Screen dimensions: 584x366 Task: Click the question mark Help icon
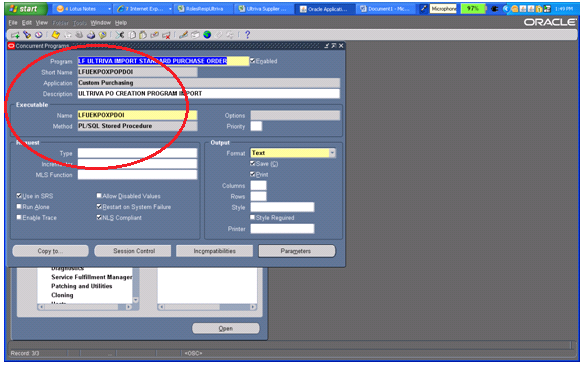tap(247, 35)
